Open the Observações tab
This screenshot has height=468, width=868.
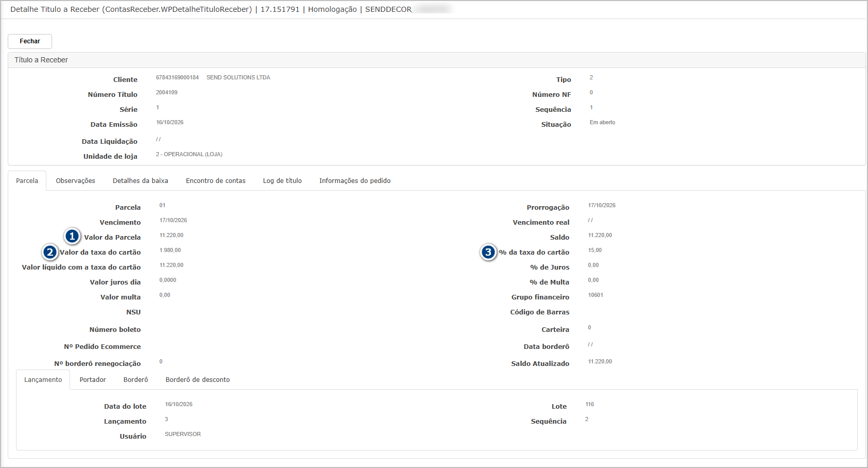76,181
